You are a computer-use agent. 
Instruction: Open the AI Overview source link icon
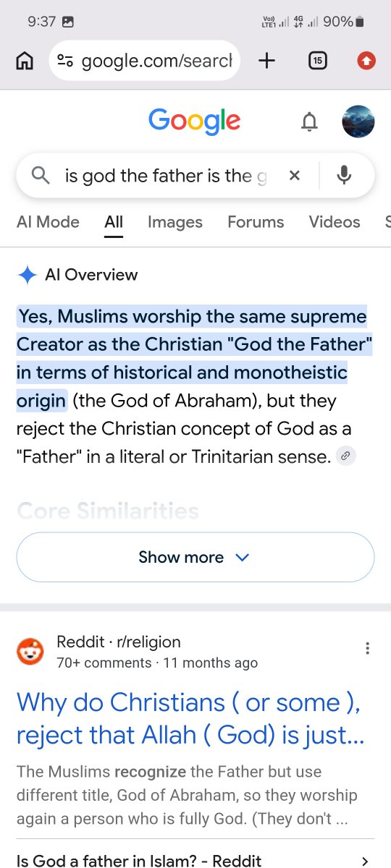click(x=346, y=456)
